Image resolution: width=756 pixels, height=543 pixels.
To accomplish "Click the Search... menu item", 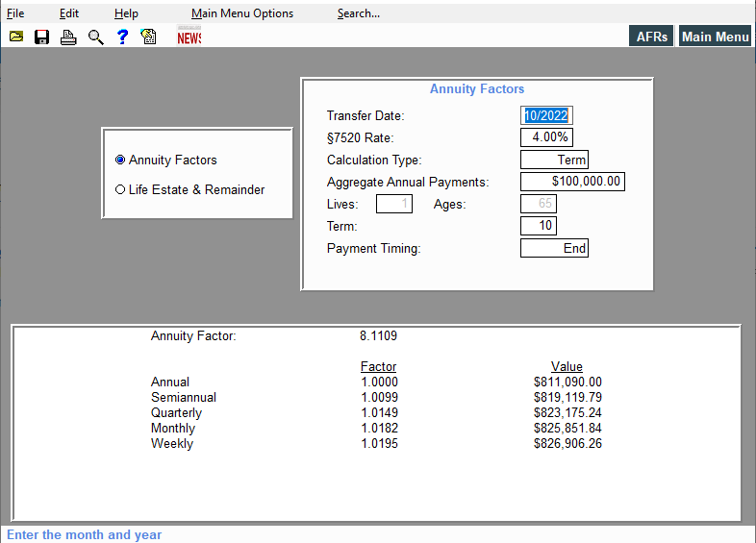I will 358,13.
